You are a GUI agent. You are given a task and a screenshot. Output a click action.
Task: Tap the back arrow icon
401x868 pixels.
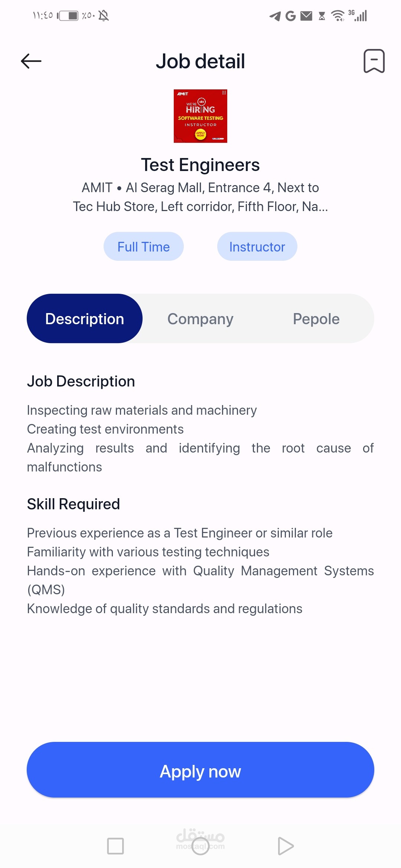click(31, 61)
